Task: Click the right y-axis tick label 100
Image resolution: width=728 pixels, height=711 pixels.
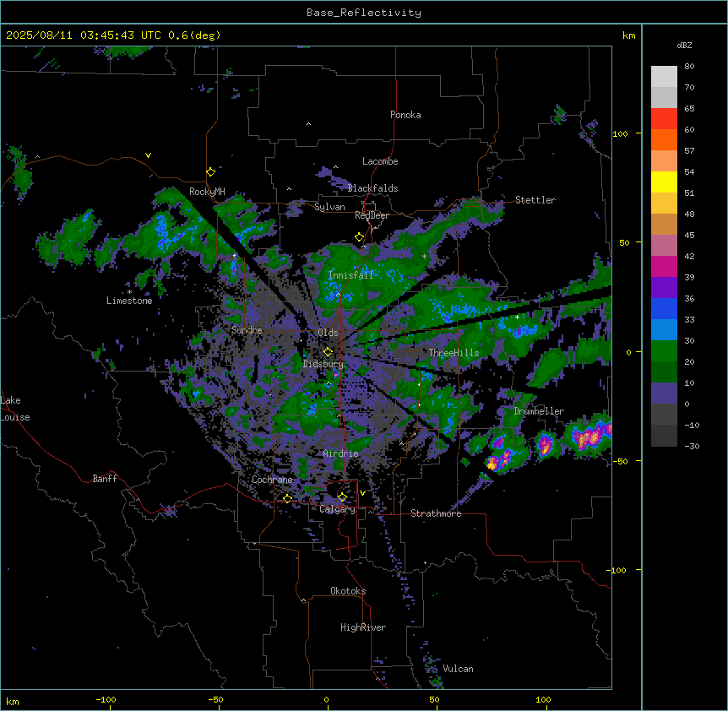Action: click(x=620, y=133)
